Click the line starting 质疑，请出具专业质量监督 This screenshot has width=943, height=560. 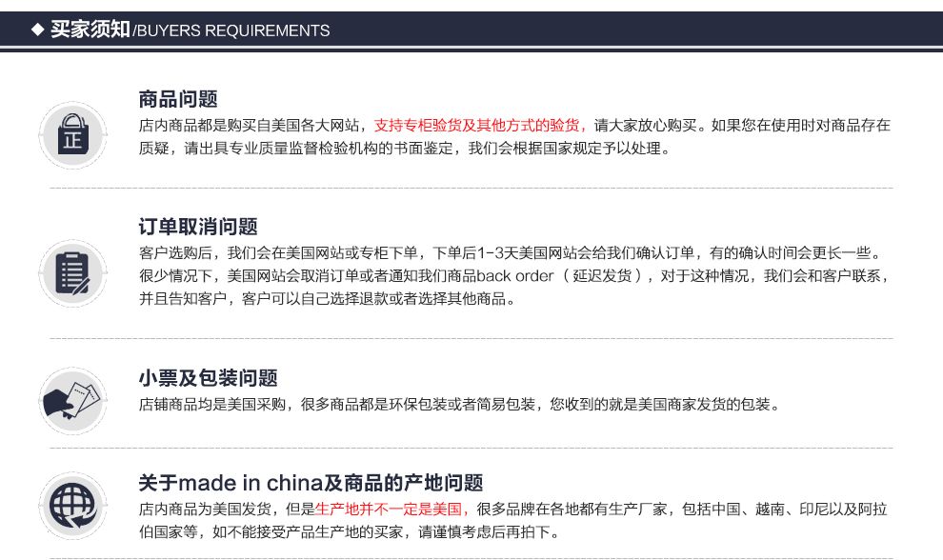405,150
